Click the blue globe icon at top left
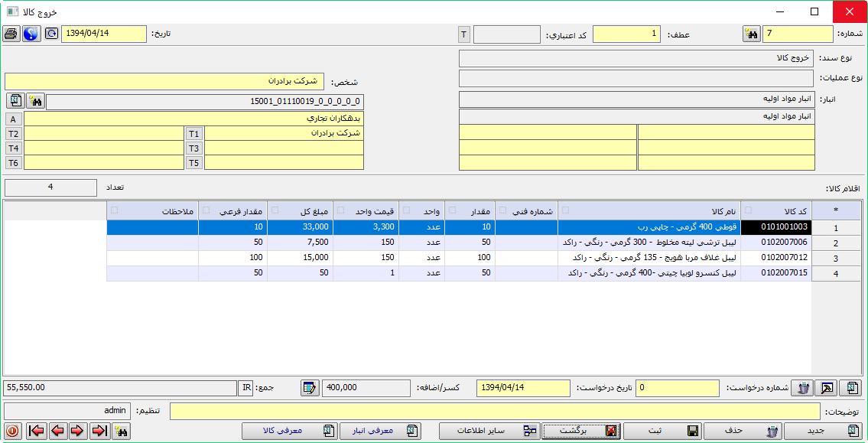 click(31, 34)
